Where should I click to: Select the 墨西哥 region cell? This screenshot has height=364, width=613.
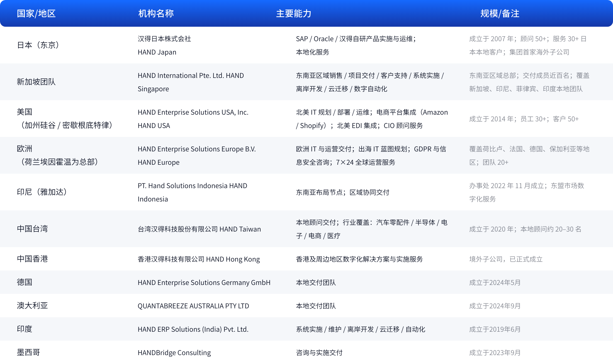[x=28, y=352]
